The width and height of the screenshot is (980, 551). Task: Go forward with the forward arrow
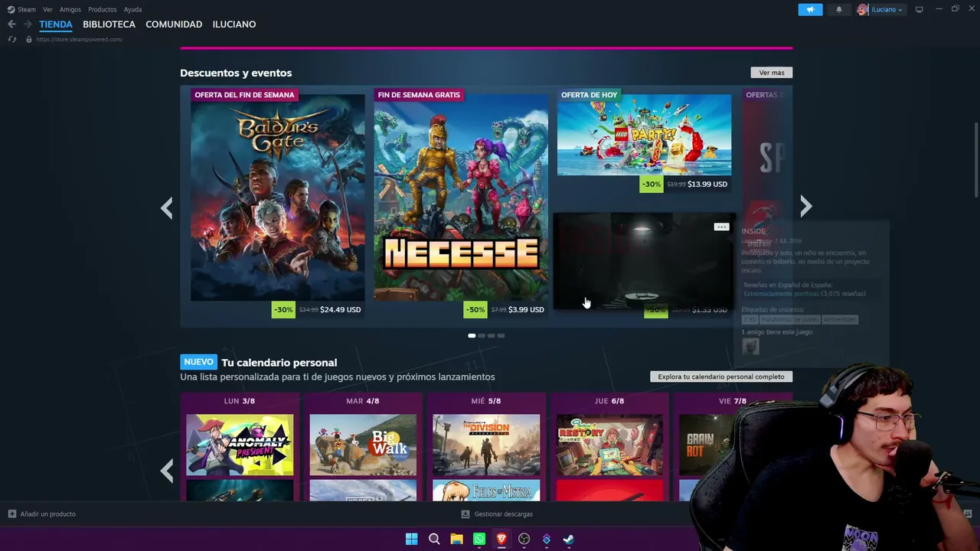[x=28, y=24]
